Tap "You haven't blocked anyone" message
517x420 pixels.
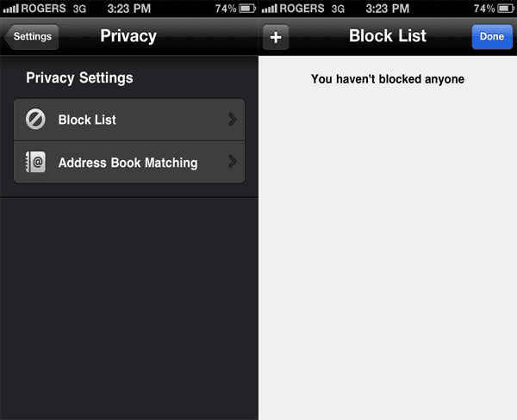click(388, 79)
